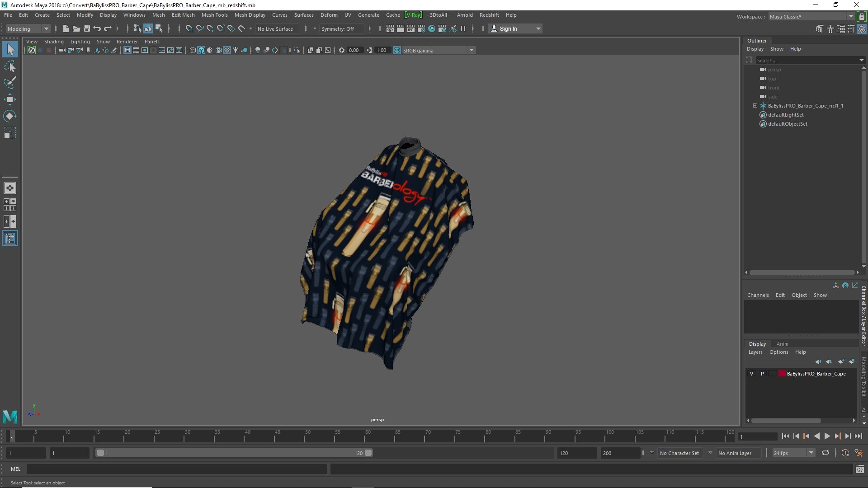Viewport: 868px width, 488px height.
Task: Play animation forwards
Action: [x=827, y=436]
